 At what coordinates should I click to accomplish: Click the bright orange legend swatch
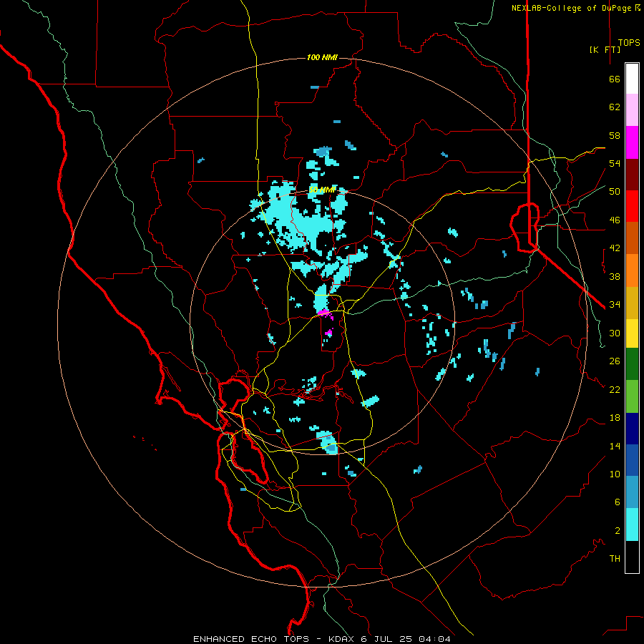coord(632,270)
